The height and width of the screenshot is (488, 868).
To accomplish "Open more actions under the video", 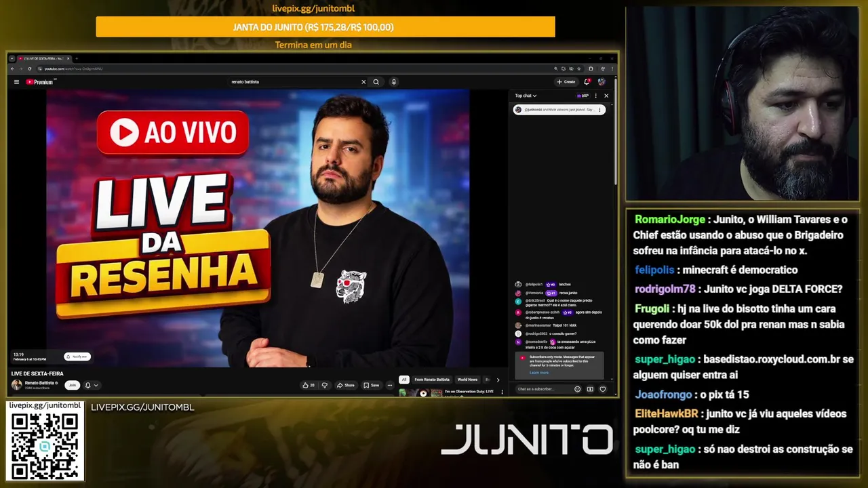I will pos(390,385).
